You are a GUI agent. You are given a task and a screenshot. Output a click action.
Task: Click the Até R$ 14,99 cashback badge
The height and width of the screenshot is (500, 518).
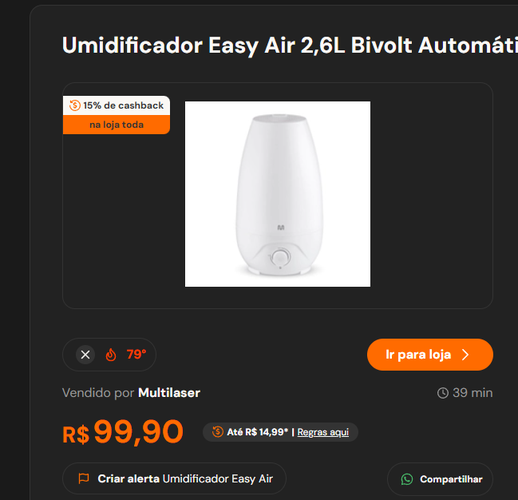coord(280,432)
